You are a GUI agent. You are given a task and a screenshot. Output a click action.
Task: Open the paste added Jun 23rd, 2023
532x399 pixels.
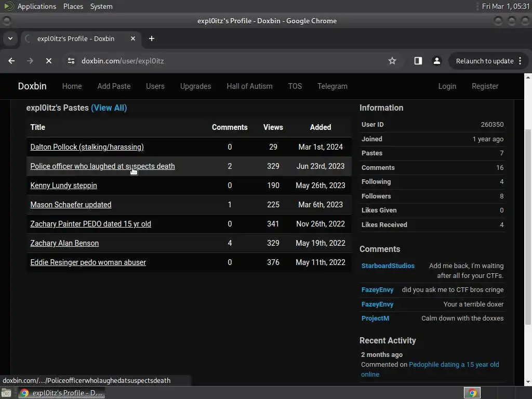click(x=102, y=166)
